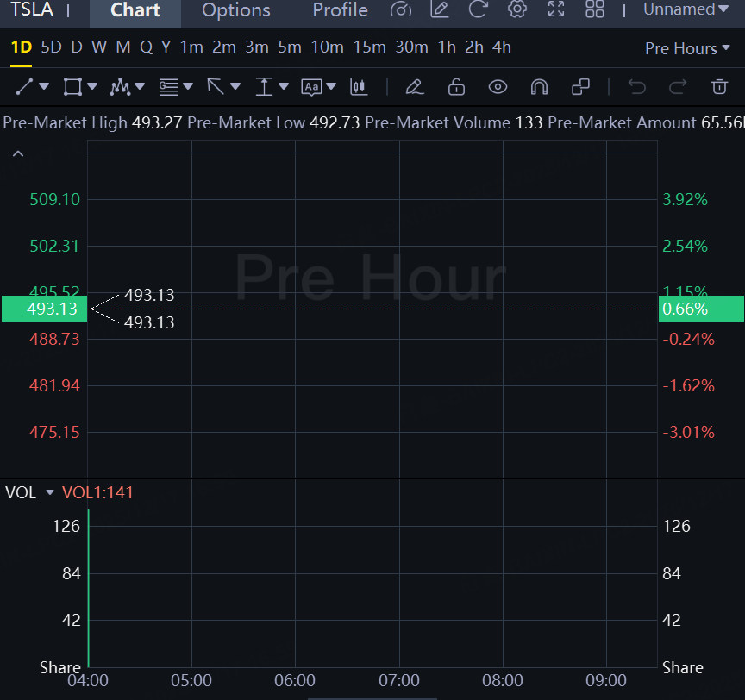Select the 5m interval

[x=290, y=47]
